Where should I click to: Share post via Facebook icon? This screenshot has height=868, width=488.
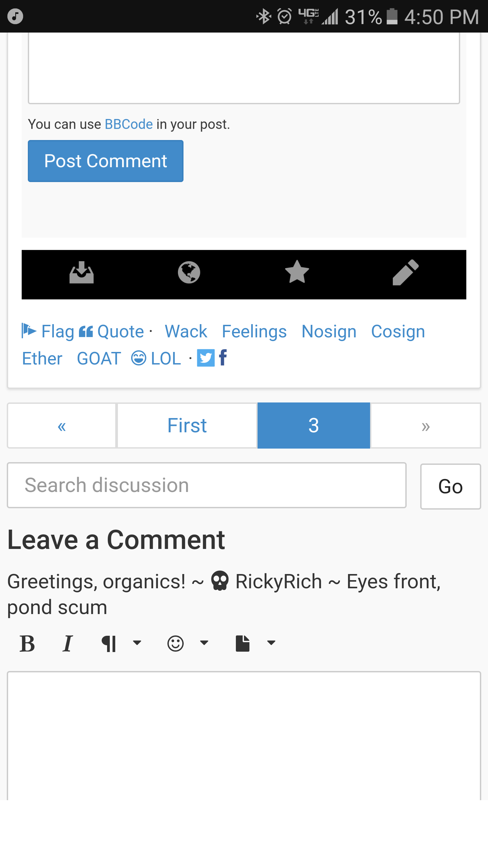[x=223, y=358]
